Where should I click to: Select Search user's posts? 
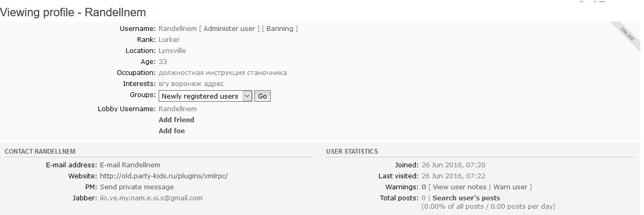point(466,198)
